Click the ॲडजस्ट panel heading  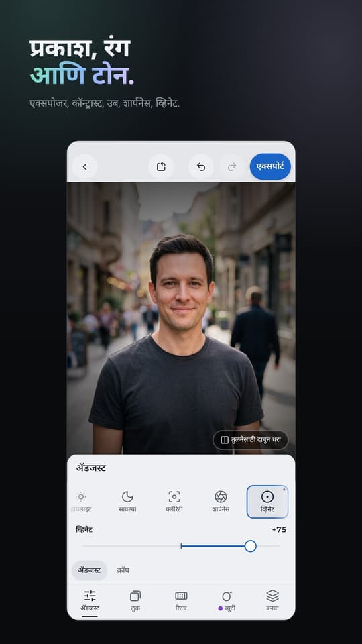point(90,468)
